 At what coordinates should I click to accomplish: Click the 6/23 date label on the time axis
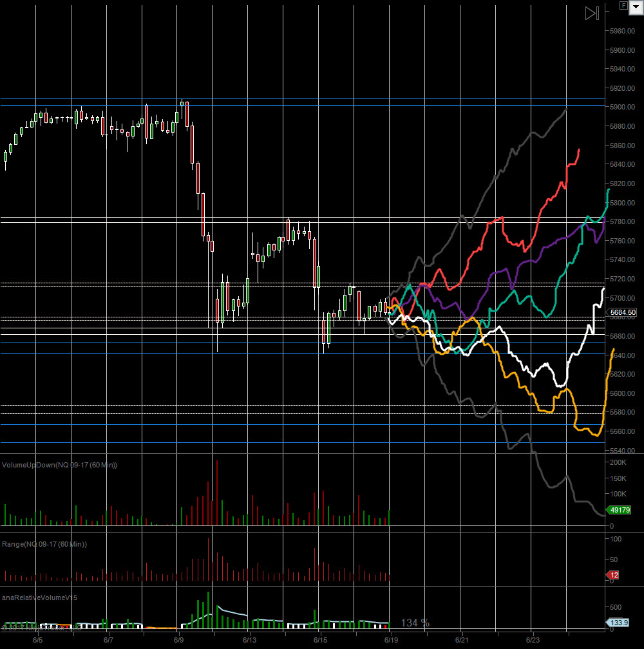pos(533,640)
